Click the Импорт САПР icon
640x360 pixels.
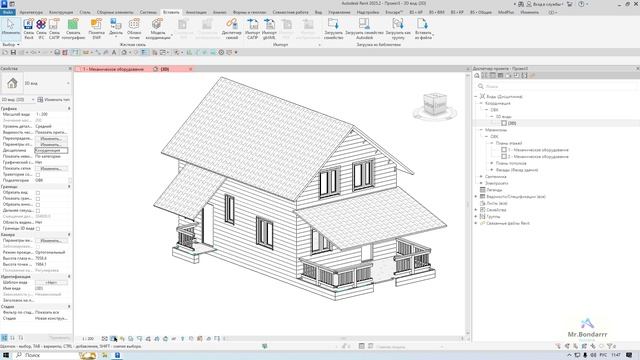click(x=252, y=29)
